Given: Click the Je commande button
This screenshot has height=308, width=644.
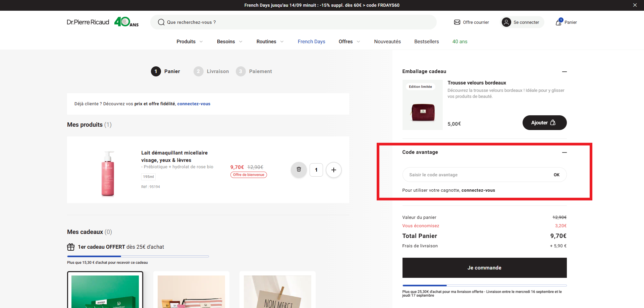Looking at the screenshot, I should [x=484, y=268].
